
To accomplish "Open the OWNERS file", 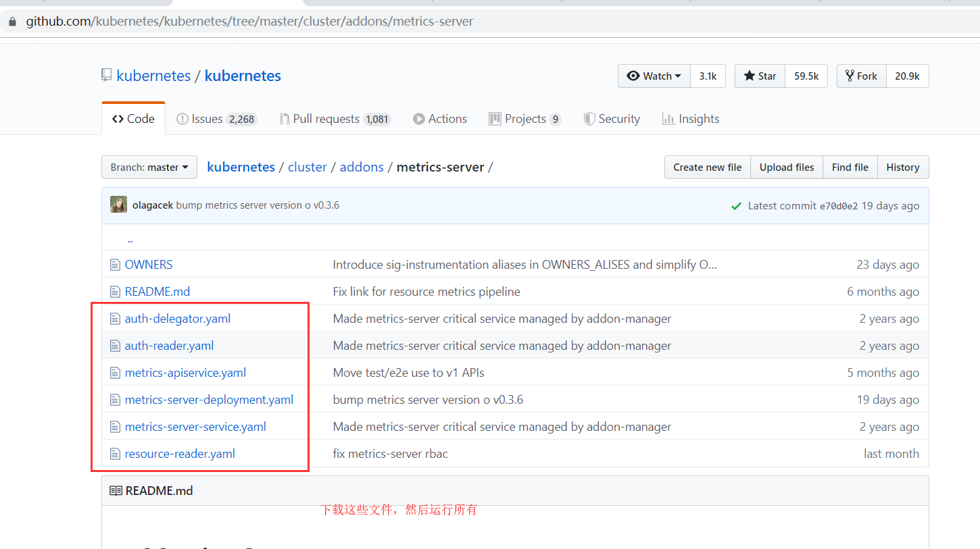I will [x=149, y=265].
